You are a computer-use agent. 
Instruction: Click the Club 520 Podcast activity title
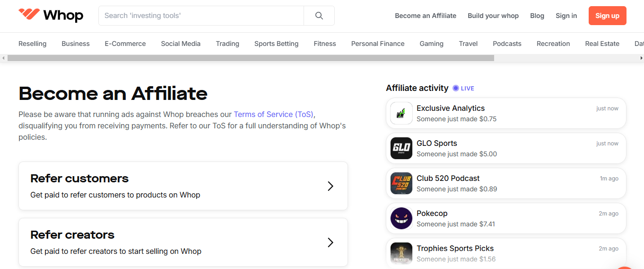[448, 178]
